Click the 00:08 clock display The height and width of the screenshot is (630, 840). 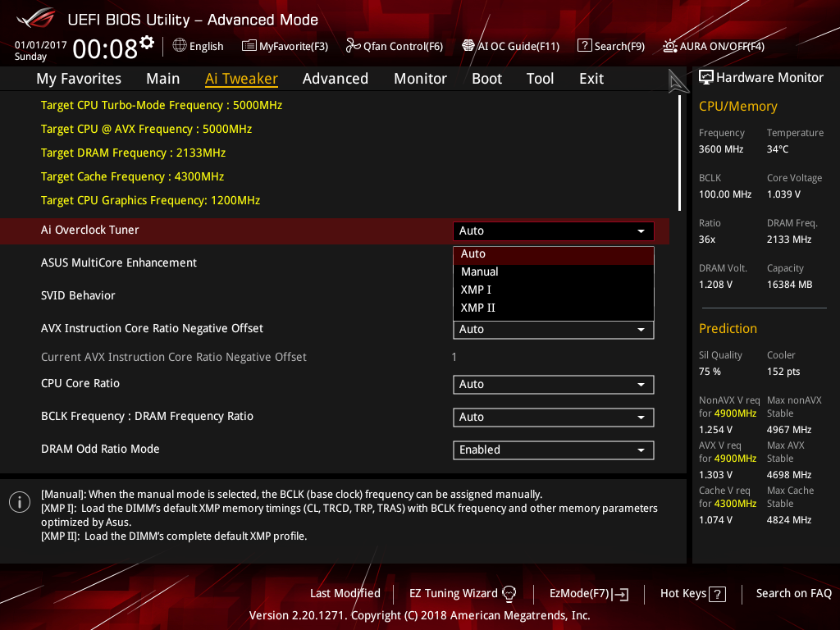[x=104, y=49]
